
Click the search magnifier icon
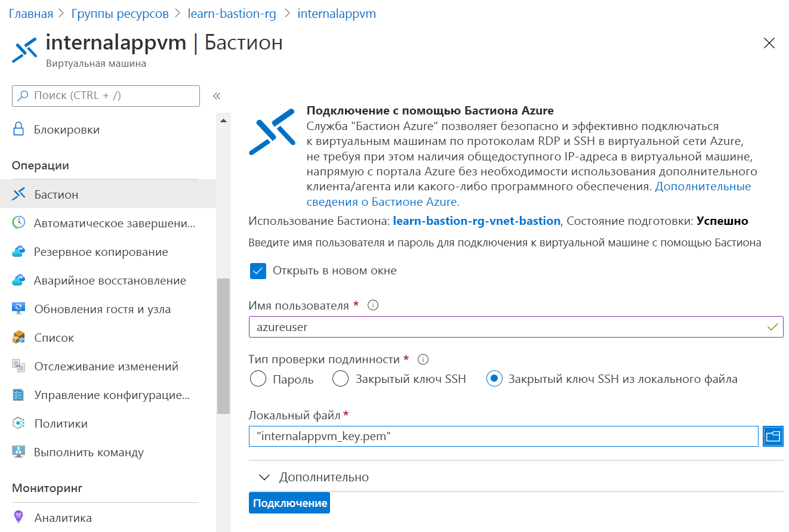tap(23, 95)
